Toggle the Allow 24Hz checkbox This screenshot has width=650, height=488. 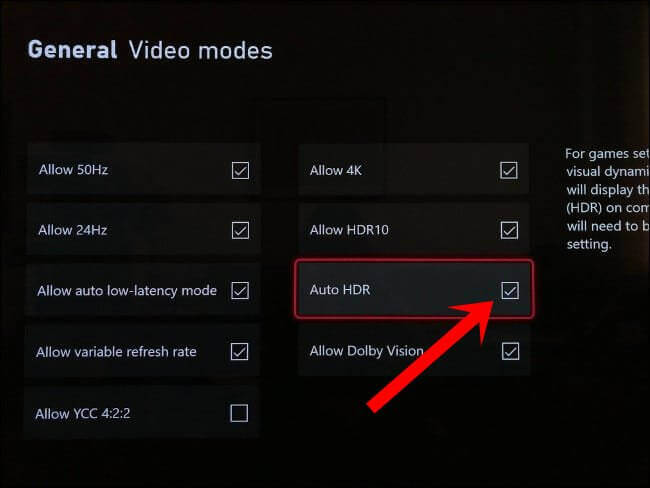(240, 230)
